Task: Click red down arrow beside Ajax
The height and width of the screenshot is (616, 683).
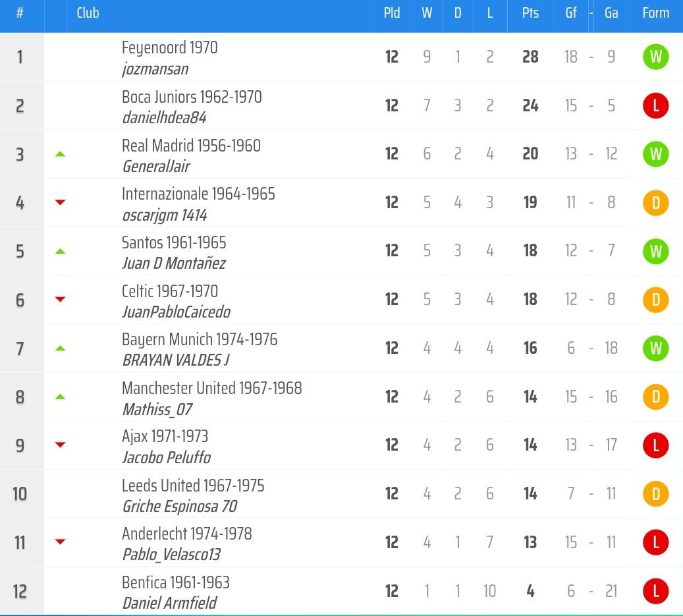Action: [60, 445]
